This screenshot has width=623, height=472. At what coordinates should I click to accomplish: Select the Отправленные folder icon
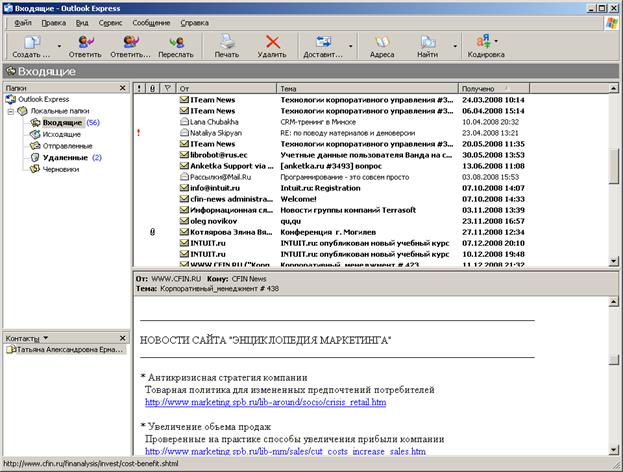point(36,146)
